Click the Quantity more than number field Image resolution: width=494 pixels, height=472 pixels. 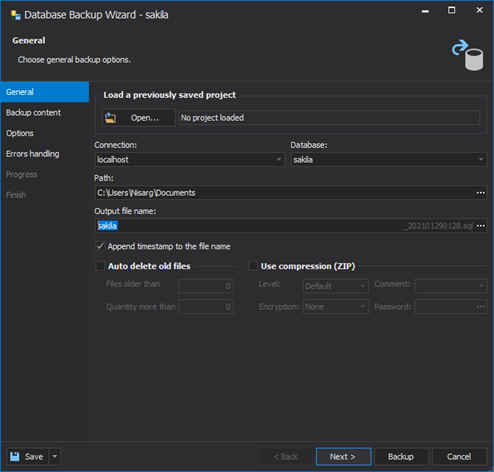click(206, 306)
